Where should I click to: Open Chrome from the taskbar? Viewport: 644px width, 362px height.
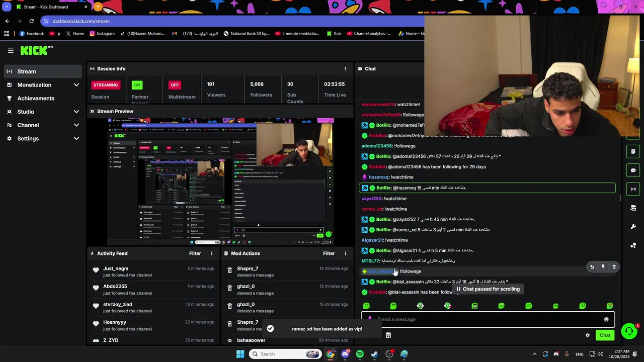(x=330, y=354)
